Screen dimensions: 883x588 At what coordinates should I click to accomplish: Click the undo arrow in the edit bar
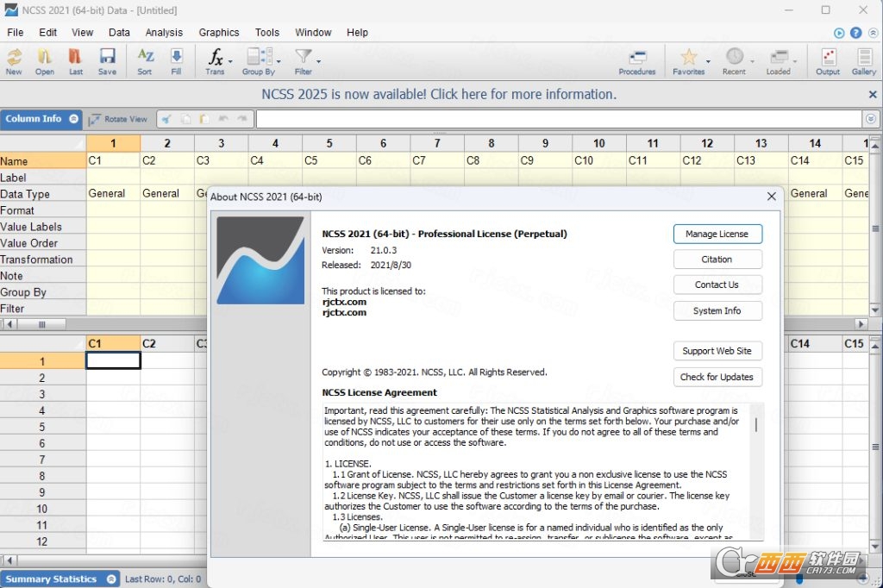pyautogui.click(x=223, y=119)
